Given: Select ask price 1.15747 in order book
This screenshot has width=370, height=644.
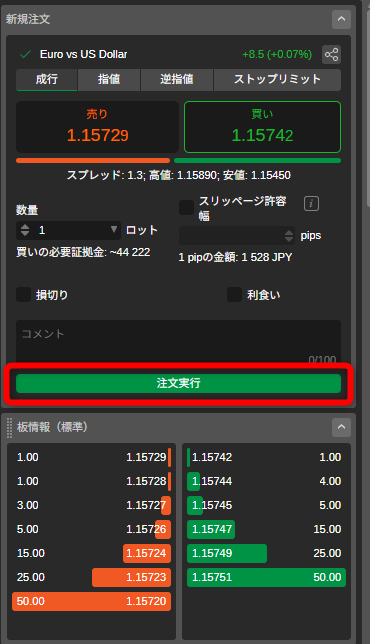Looking at the screenshot, I should [212, 529].
